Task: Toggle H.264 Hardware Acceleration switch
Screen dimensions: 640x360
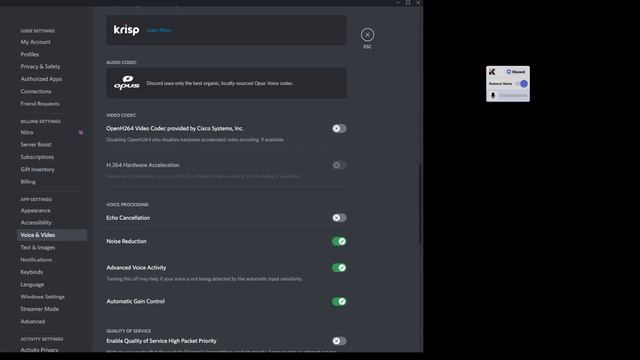Action: [339, 165]
